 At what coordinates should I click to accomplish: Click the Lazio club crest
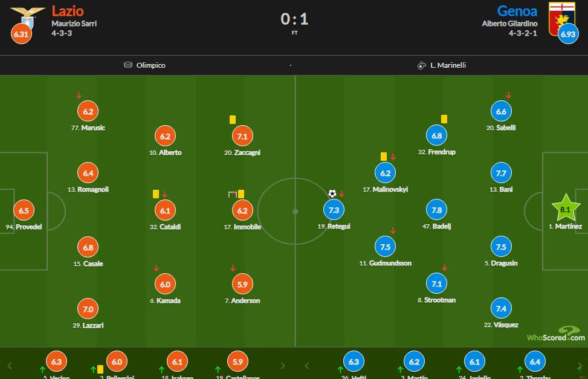coord(28,16)
